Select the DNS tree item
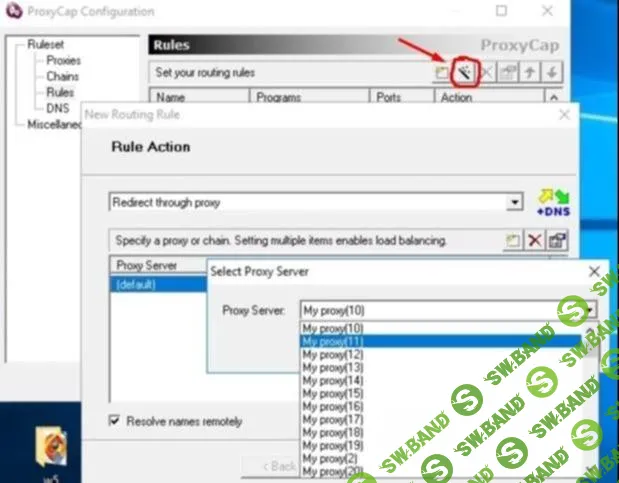 pyautogui.click(x=56, y=108)
